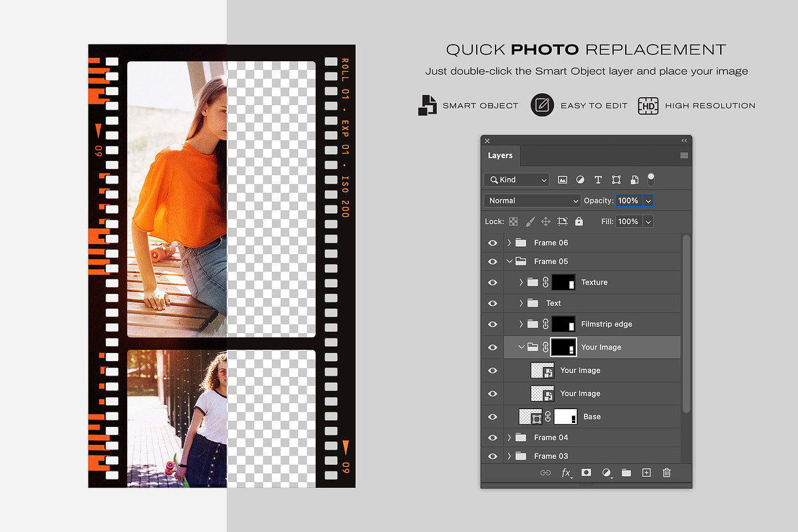Image resolution: width=798 pixels, height=532 pixels.
Task: Click the Base layer shape thumbnail
Action: [530, 417]
